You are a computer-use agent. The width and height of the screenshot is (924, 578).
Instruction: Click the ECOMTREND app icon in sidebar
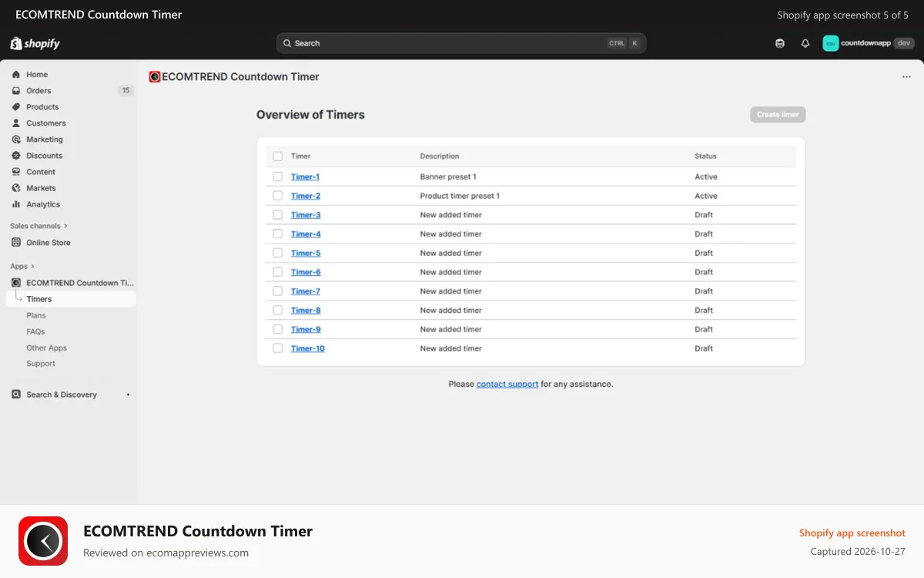click(x=16, y=283)
